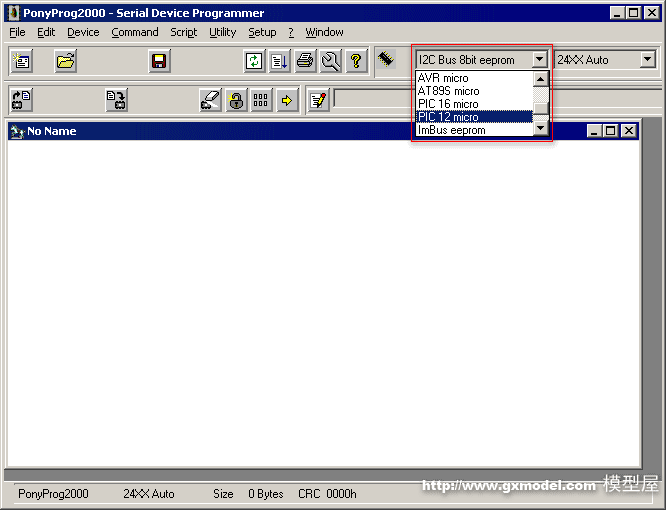This screenshot has width=666, height=510.
Task: Open a device file with folder icon
Action: pyautogui.click(x=65, y=61)
